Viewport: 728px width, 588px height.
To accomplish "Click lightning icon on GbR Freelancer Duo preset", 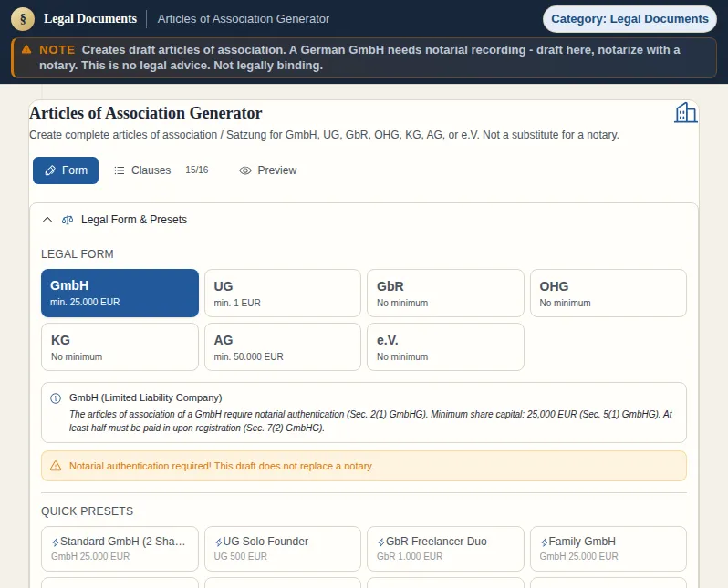I will coord(380,542).
